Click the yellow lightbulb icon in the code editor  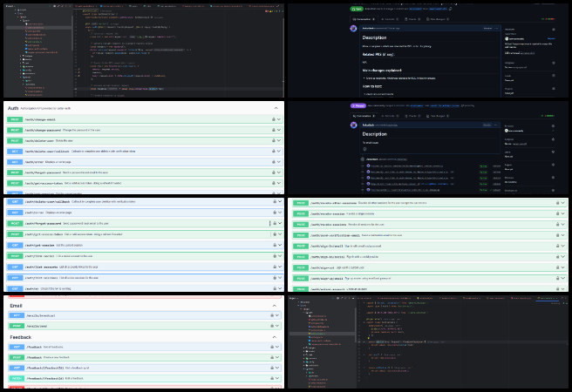tap(369, 339)
